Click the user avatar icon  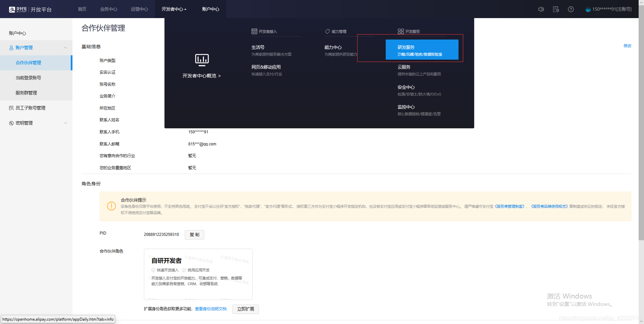(588, 9)
